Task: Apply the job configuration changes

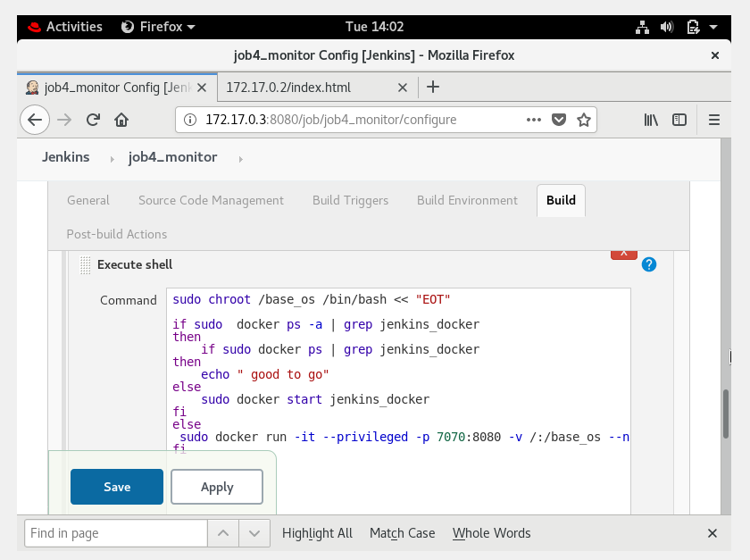Action: pos(217,487)
